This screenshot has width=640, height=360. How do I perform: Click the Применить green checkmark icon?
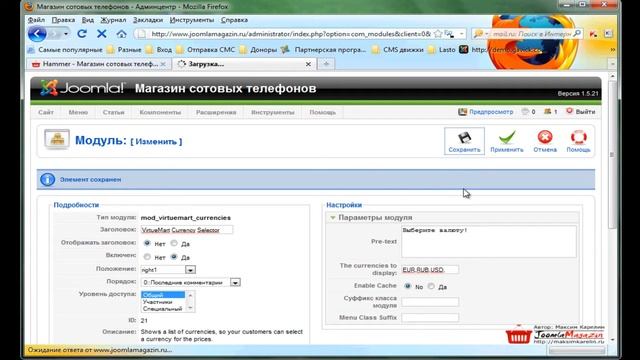507,138
